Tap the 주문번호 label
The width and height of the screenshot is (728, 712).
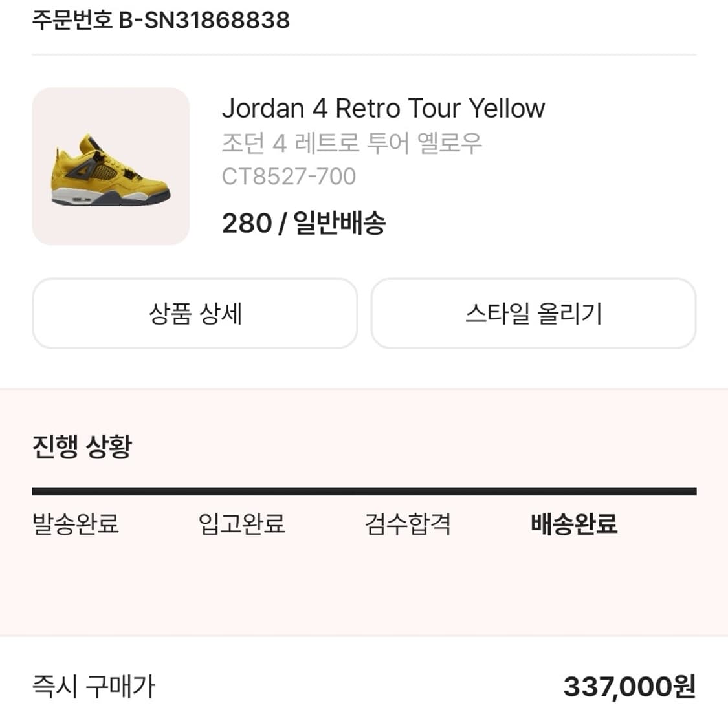pyautogui.click(x=72, y=20)
